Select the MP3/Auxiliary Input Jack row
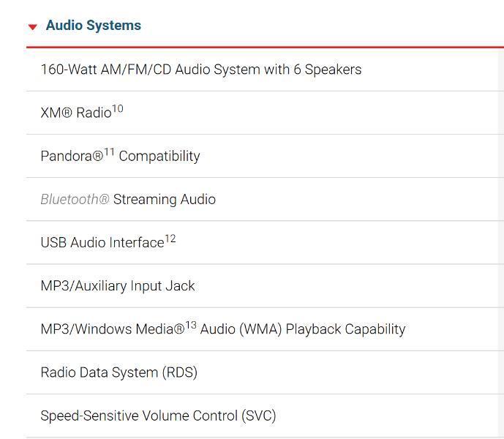The height and width of the screenshot is (439, 504). point(117,286)
